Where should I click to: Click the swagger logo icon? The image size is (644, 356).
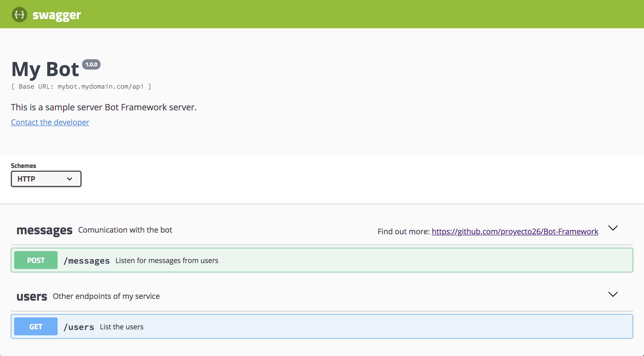19,14
